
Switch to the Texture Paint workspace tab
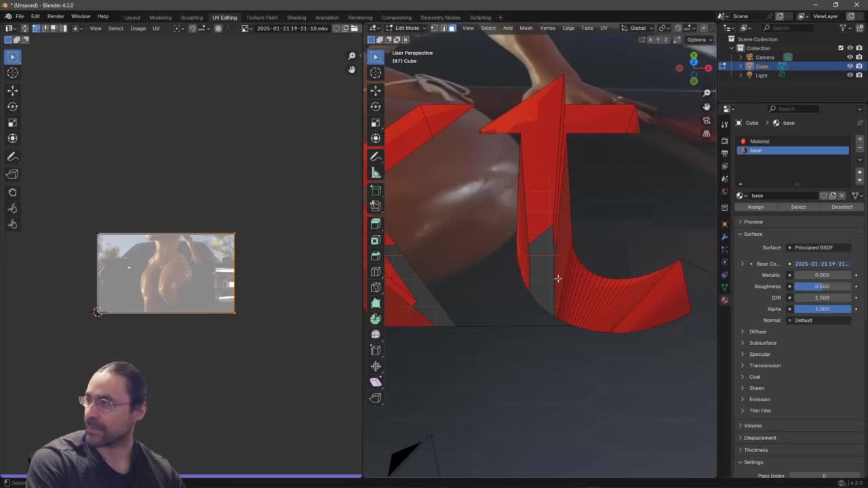point(262,17)
